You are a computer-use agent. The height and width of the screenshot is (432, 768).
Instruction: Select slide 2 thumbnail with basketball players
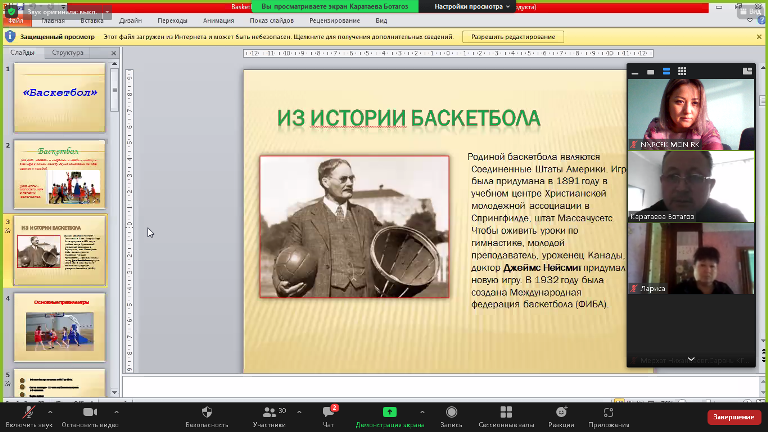tap(59, 174)
